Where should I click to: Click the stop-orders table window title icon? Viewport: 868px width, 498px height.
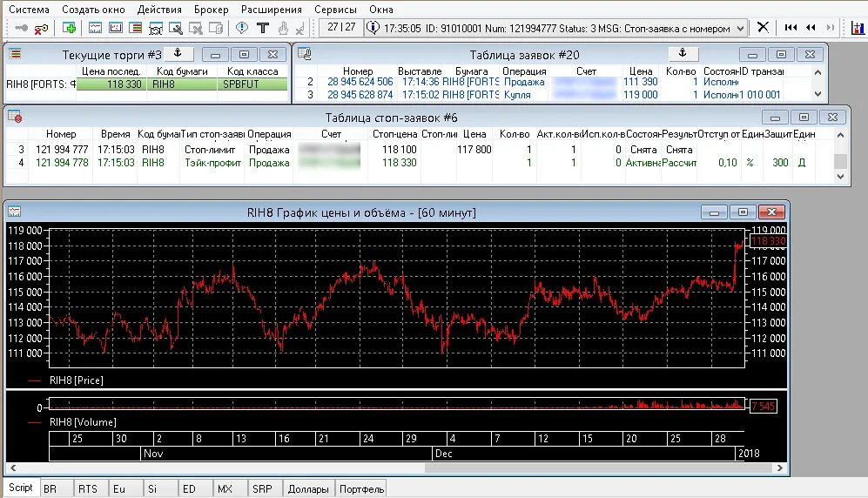pyautogui.click(x=15, y=117)
